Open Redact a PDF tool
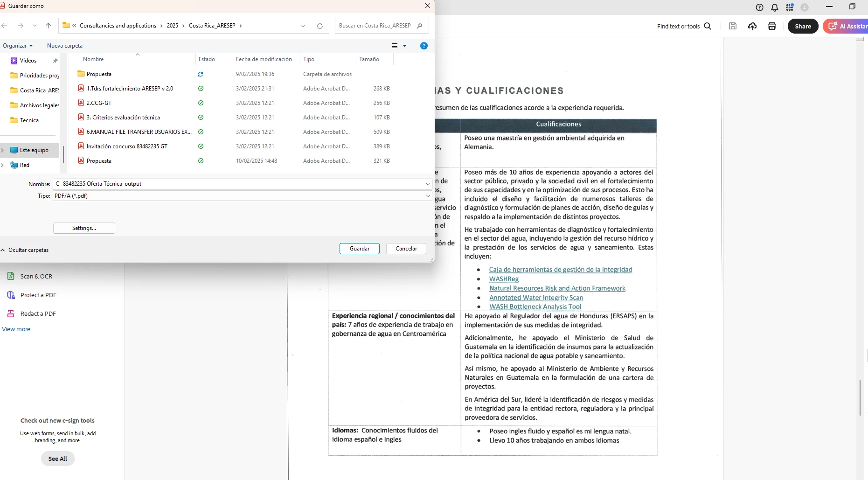 pyautogui.click(x=32, y=313)
